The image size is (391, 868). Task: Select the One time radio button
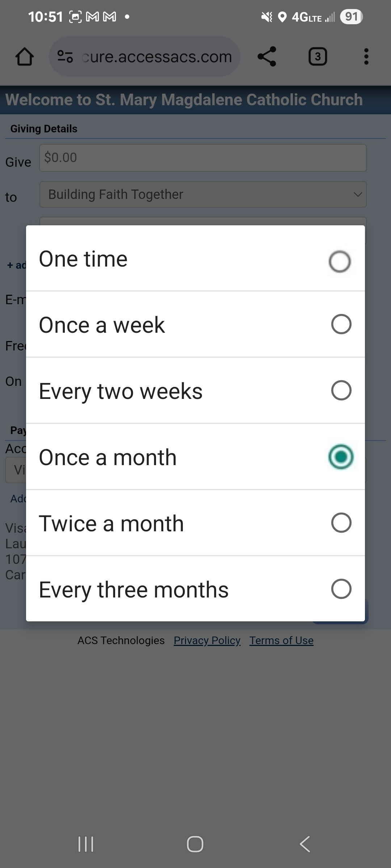[x=340, y=261]
